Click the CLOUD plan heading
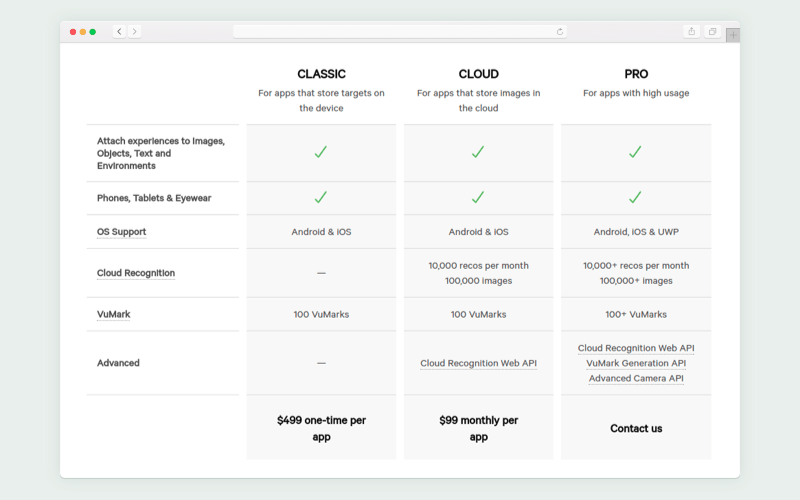Screen dimensions: 800x500 (479, 74)
